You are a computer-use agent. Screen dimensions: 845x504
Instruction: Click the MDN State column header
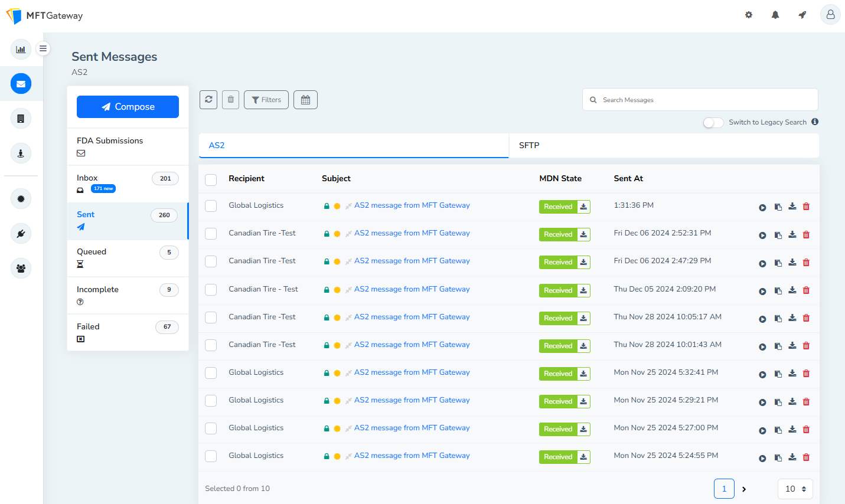point(560,178)
